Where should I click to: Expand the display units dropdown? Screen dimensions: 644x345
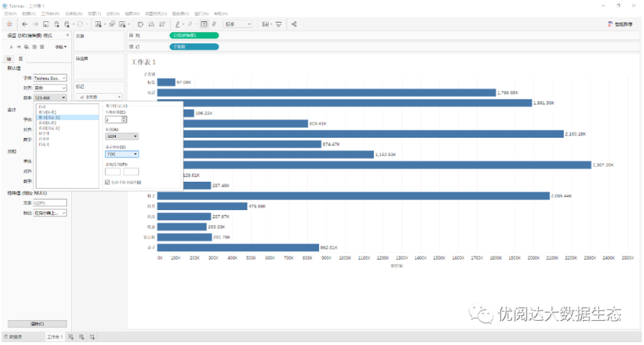click(122, 153)
